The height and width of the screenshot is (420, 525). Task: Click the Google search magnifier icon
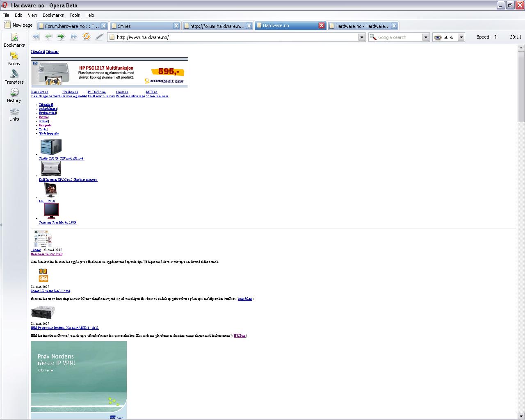[x=373, y=37]
